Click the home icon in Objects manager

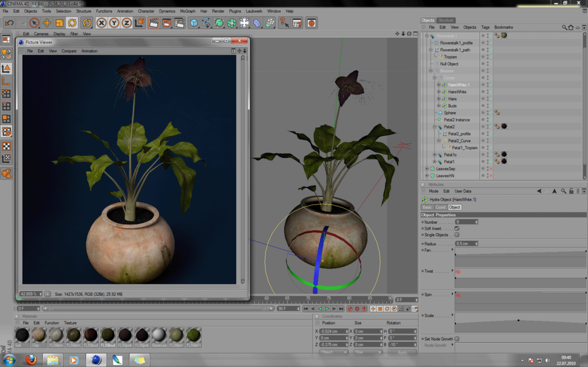tap(571, 27)
